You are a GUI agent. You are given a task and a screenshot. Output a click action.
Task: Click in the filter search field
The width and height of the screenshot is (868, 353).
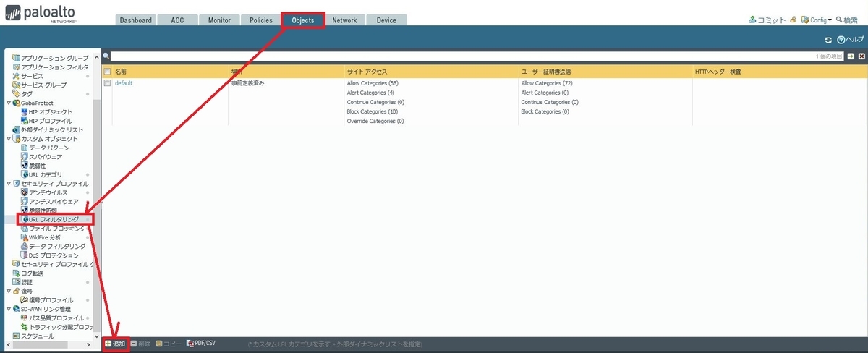477,56
